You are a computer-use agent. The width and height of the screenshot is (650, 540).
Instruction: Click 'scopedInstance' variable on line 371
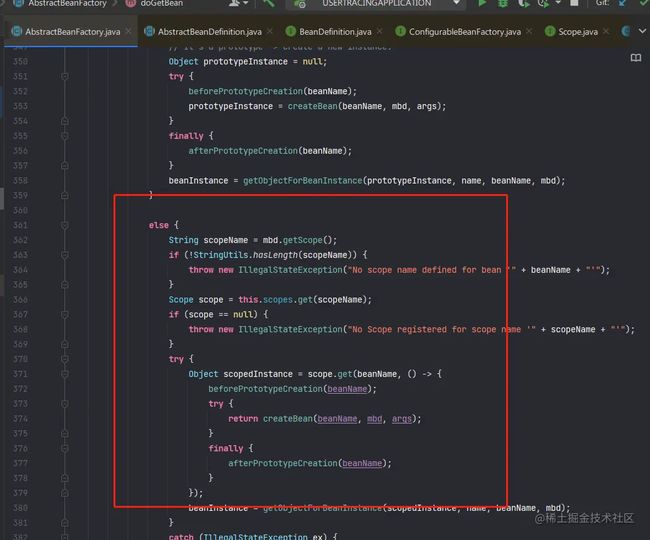(x=258, y=374)
